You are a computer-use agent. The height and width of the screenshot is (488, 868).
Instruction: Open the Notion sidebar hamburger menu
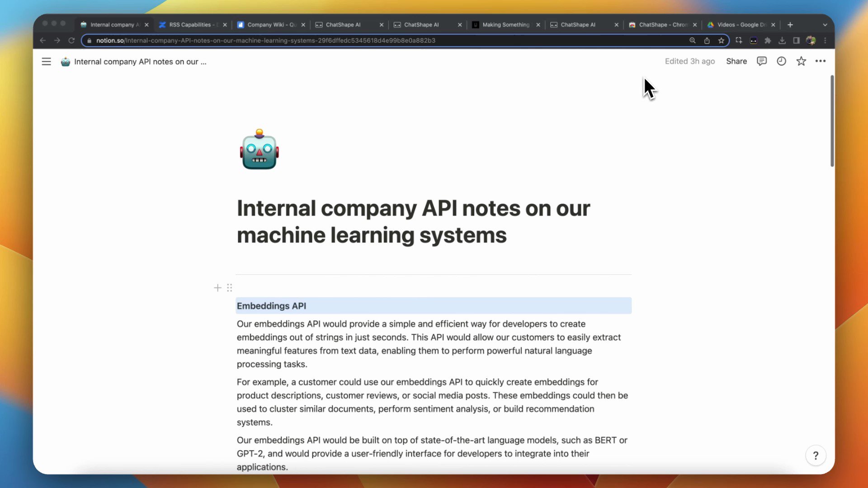tap(46, 61)
